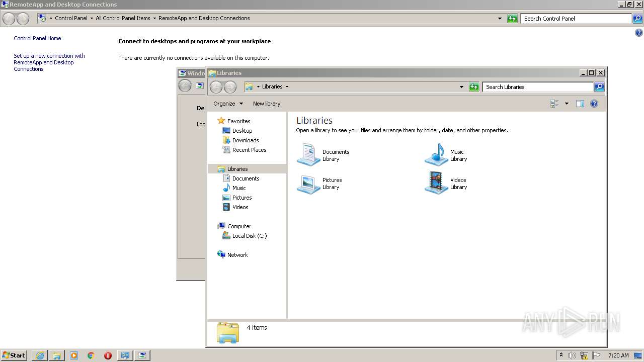Screen dimensions: 644x362
Task: Click All Control Panel Items breadcrumb
Action: click(x=123, y=18)
